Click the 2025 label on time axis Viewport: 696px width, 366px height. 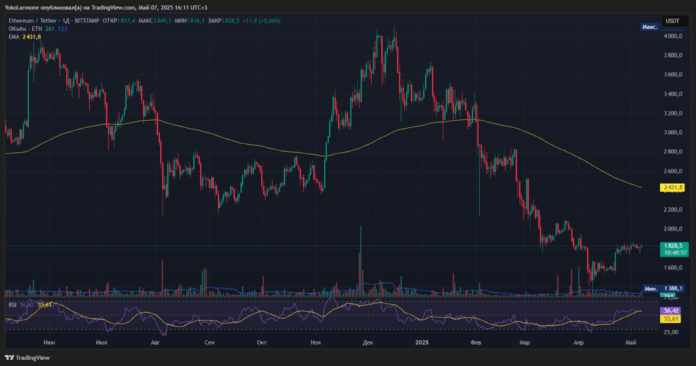[x=422, y=342]
